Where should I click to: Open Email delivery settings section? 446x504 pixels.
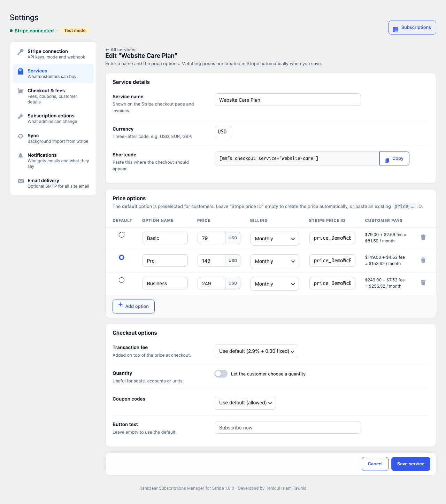coord(53,183)
